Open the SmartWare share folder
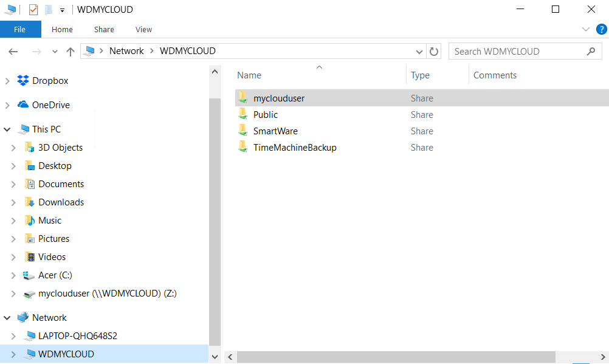Image resolution: width=609 pixels, height=364 pixels. [x=275, y=131]
